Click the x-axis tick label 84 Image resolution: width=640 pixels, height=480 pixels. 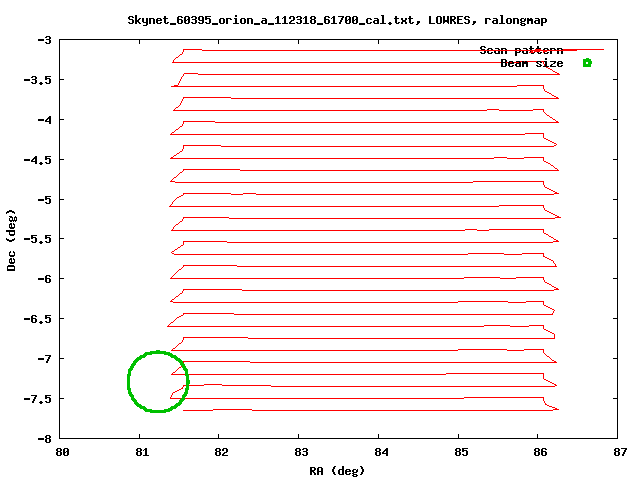point(381,452)
